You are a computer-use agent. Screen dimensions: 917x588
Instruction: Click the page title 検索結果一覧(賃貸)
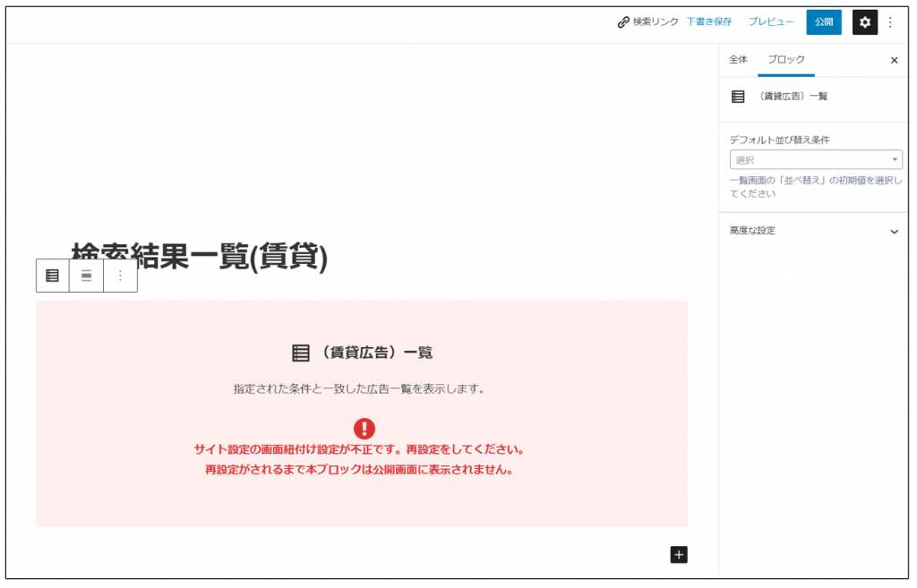(200, 257)
